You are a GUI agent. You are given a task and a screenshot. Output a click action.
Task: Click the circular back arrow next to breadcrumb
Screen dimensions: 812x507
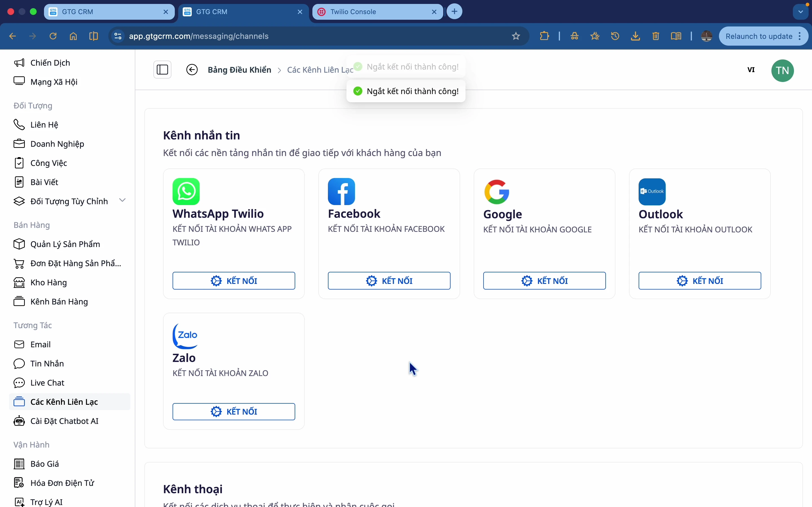(192, 70)
